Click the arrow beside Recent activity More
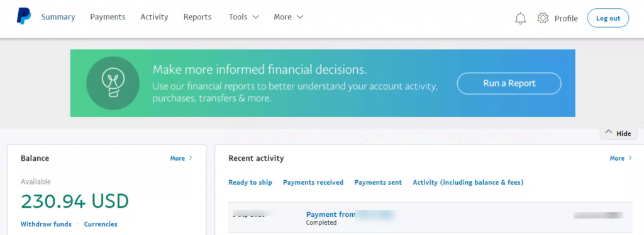The image size is (644, 235). (x=630, y=158)
